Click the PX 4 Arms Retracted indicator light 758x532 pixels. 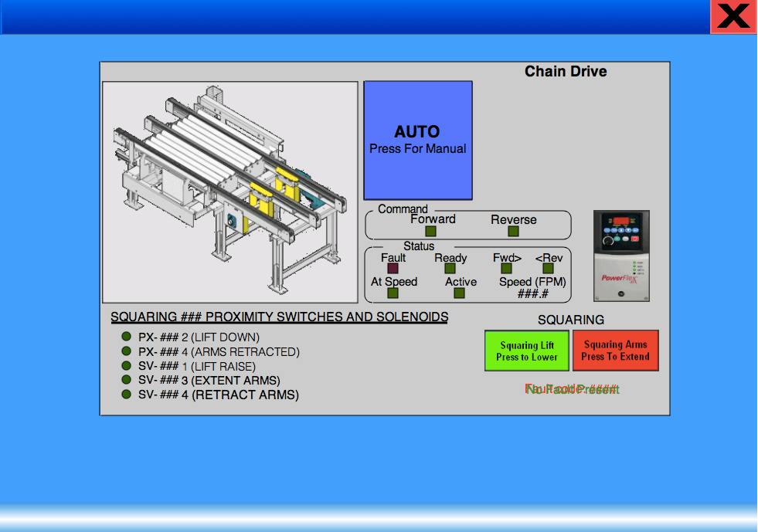point(127,351)
